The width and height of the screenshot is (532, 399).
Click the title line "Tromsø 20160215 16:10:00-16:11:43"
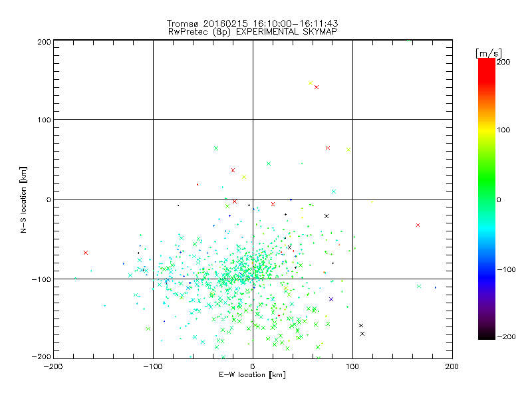(x=252, y=23)
